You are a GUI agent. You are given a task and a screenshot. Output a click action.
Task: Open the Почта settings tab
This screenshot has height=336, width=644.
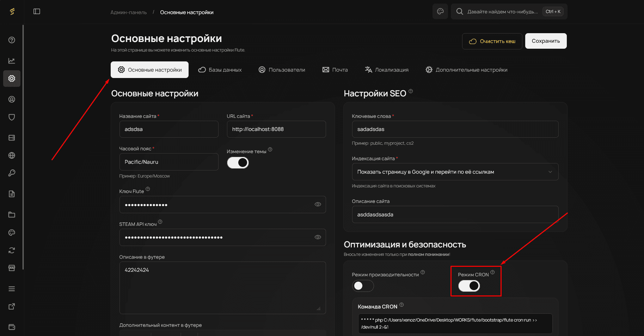click(x=335, y=70)
